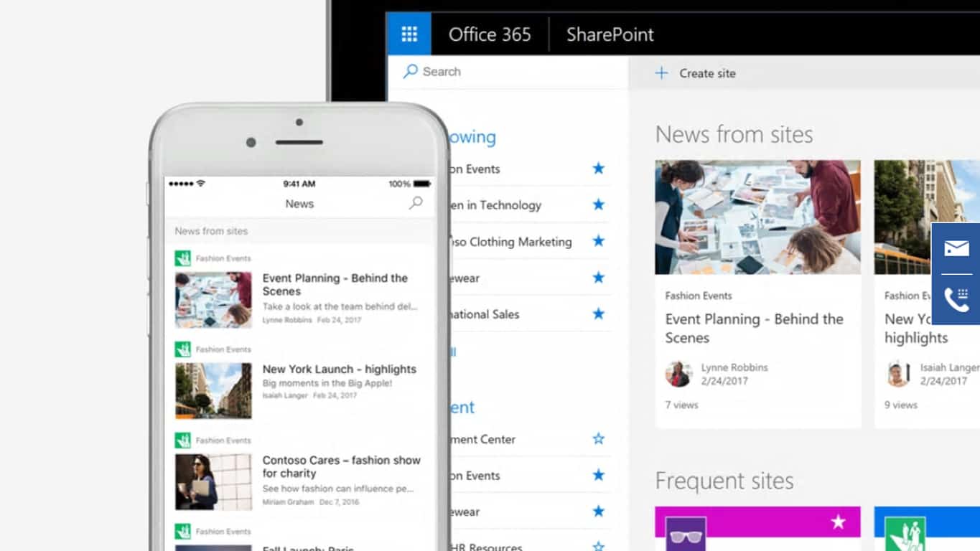980x551 pixels.
Task: Open the New York street photo news card
Action: coord(927,217)
